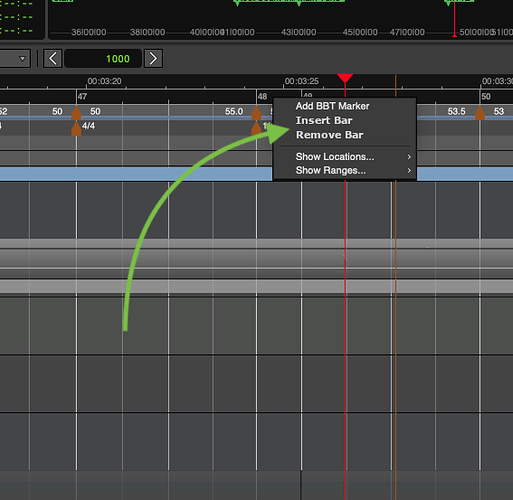
Task: Click the 00:03:25 label in the timecode ruler
Action: (302, 81)
